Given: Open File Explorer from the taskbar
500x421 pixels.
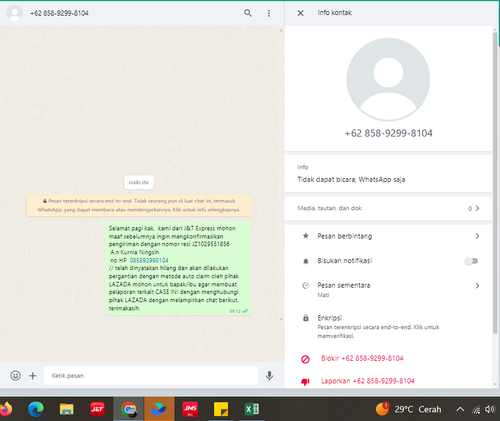Looking at the screenshot, I should click(66, 409).
